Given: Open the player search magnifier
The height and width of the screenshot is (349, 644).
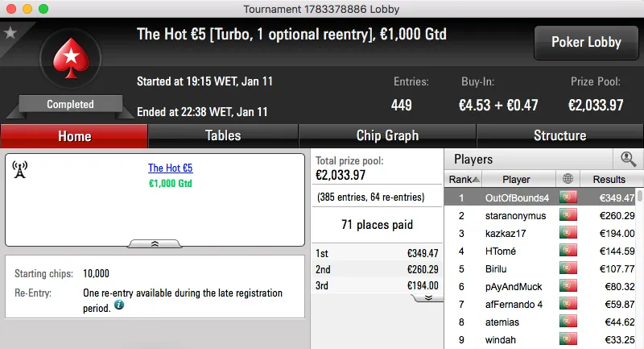Looking at the screenshot, I should click(x=628, y=160).
